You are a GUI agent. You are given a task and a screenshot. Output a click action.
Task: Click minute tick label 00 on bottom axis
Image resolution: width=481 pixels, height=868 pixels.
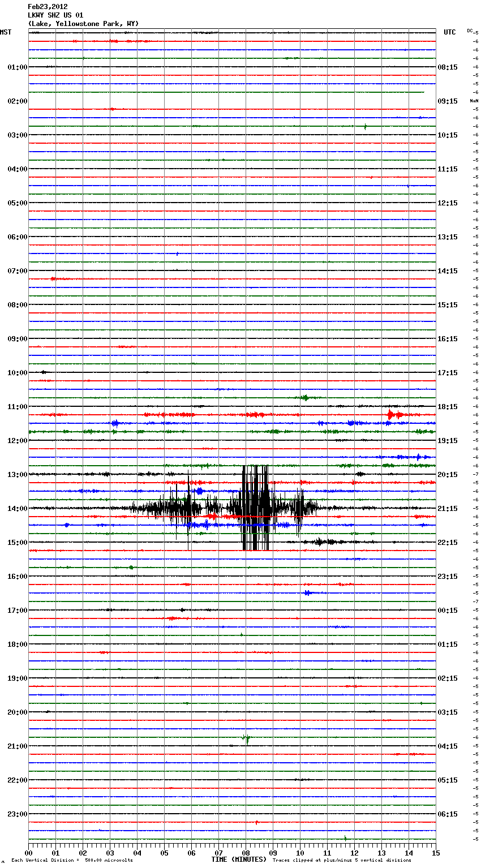(x=28, y=853)
